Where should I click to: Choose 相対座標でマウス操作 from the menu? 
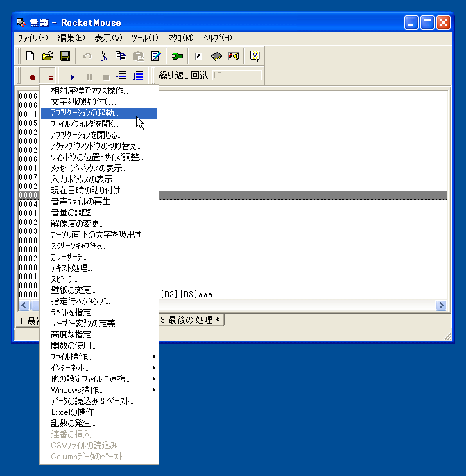click(99, 91)
